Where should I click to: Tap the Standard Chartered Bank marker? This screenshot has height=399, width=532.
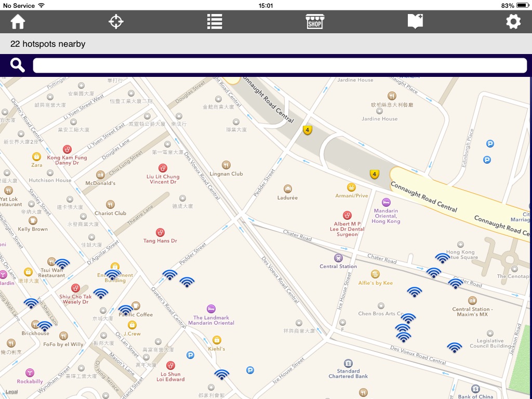348,363
